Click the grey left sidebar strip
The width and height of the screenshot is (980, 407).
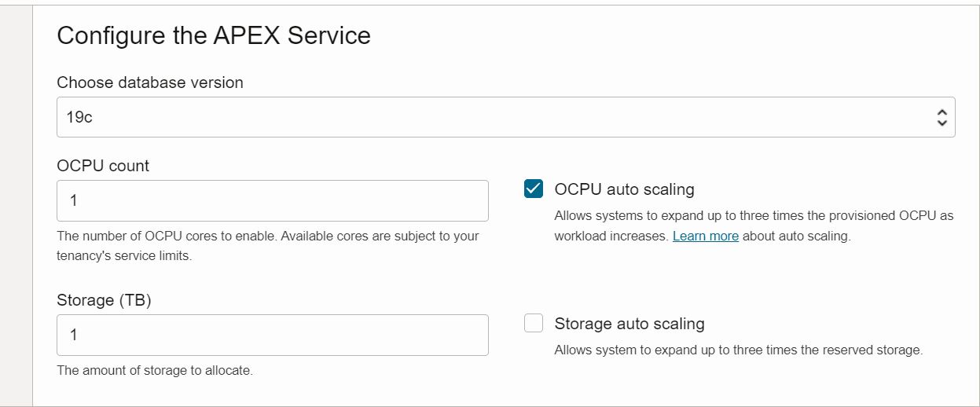pyautogui.click(x=16, y=204)
